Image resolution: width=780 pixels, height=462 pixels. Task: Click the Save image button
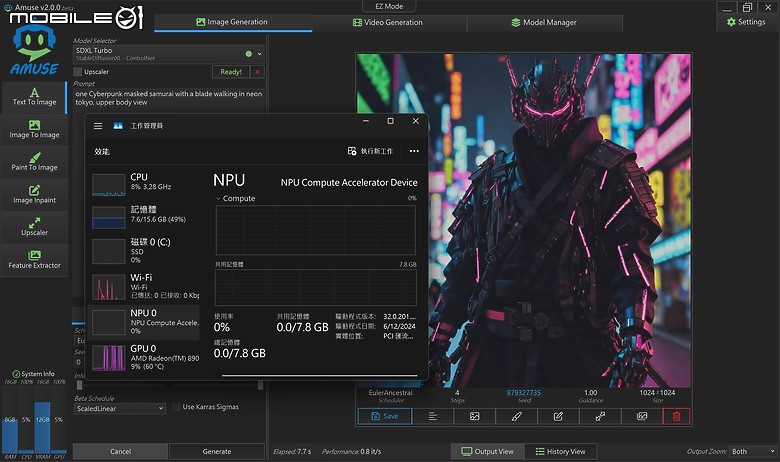pyautogui.click(x=385, y=416)
